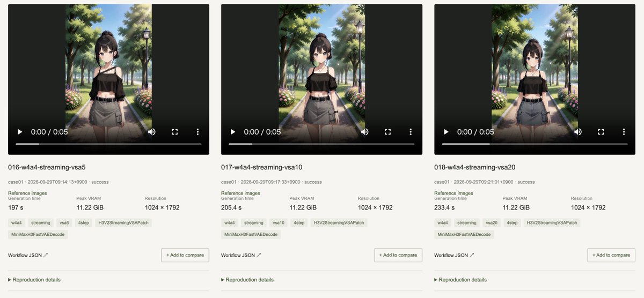The height and width of the screenshot is (298, 644).
Task: Enter fullscreen on 016-w4a4-streaming-vsa5 video
Action: pyautogui.click(x=174, y=132)
